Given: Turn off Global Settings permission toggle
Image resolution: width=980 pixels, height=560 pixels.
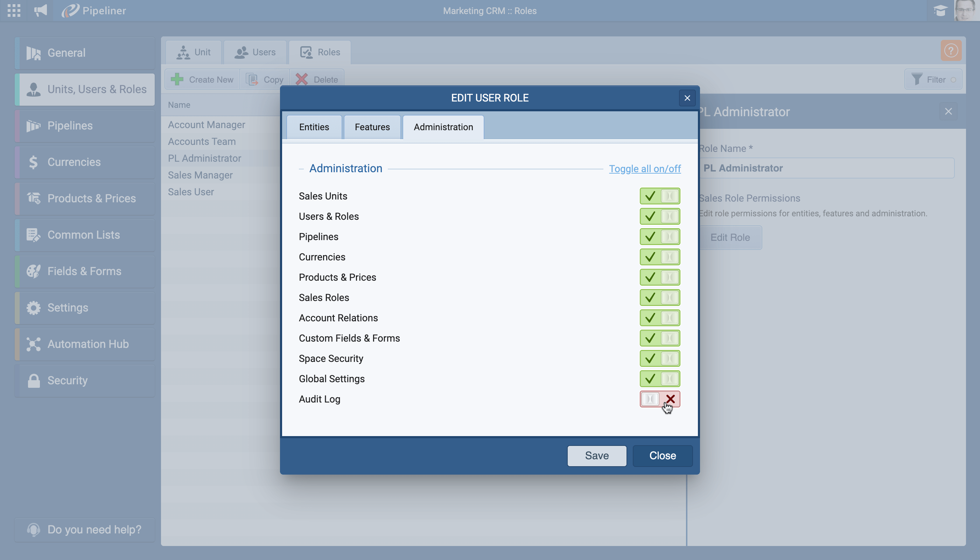Looking at the screenshot, I should click(660, 379).
